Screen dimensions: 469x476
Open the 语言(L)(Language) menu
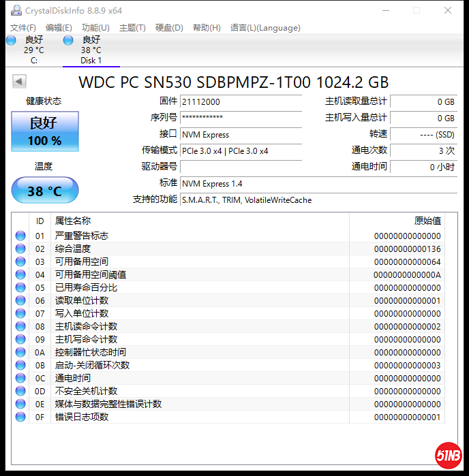(265, 28)
